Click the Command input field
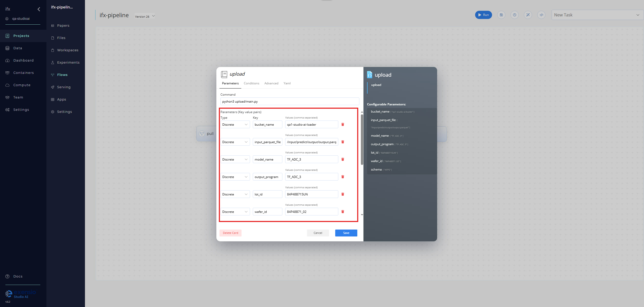Viewport: 644px width, 307px height. tap(290, 102)
